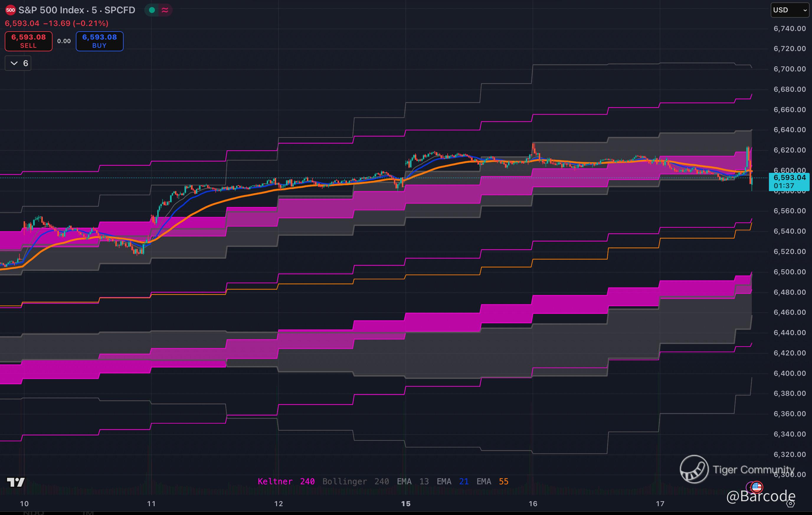Click the red S&P 500 symbol logo

coord(10,10)
